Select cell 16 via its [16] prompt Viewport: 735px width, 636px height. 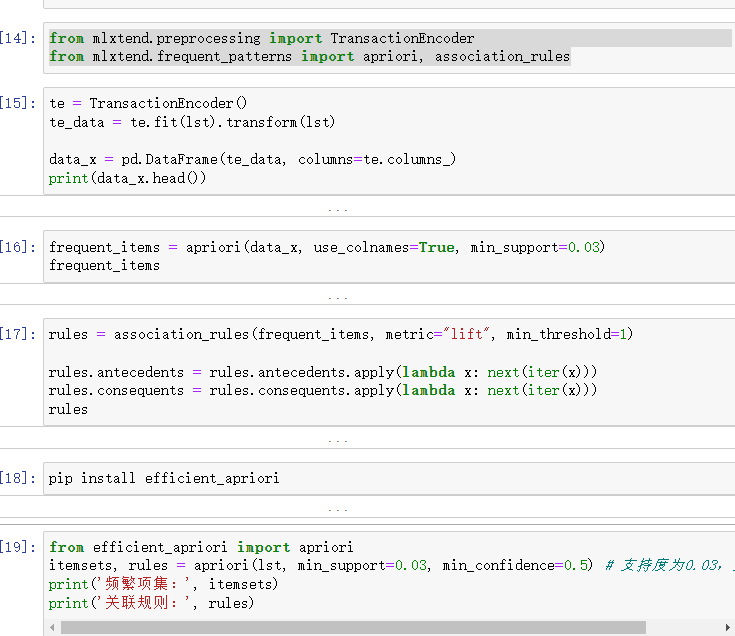coord(17,247)
